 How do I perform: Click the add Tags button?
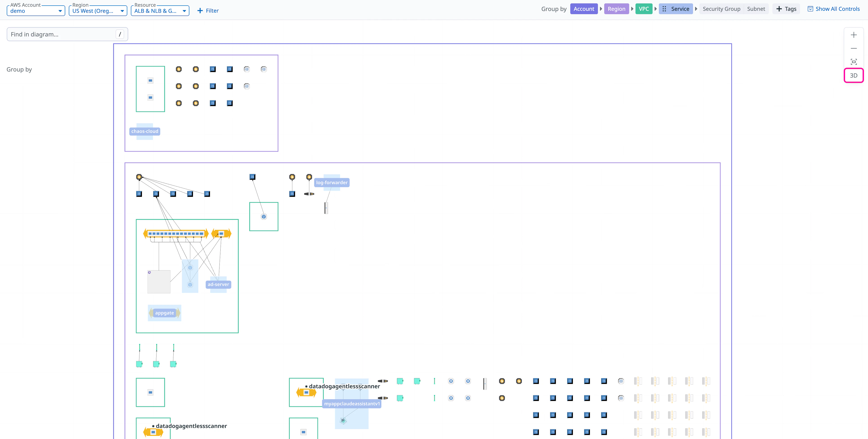click(x=786, y=9)
